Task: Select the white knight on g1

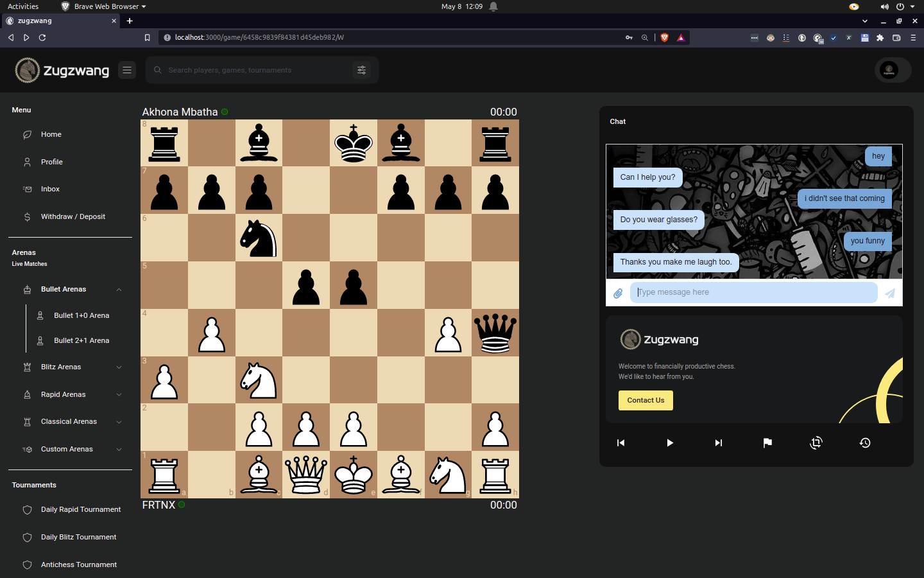Action: [448, 475]
